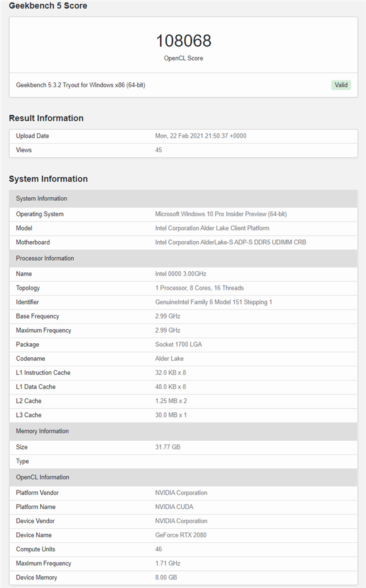Select Intel Corporation Alder Lake Client Platform value
The height and width of the screenshot is (588, 366).
pyautogui.click(x=212, y=228)
